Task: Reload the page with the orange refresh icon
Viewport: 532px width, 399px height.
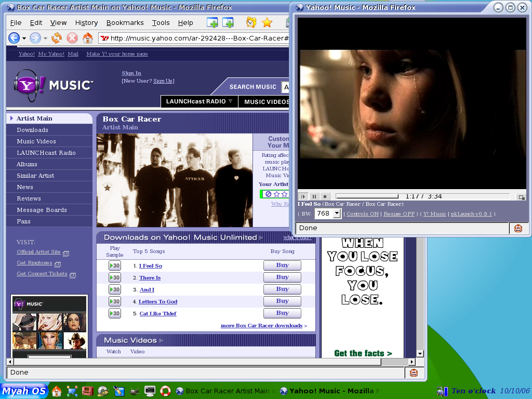Action: pyautogui.click(x=56, y=37)
